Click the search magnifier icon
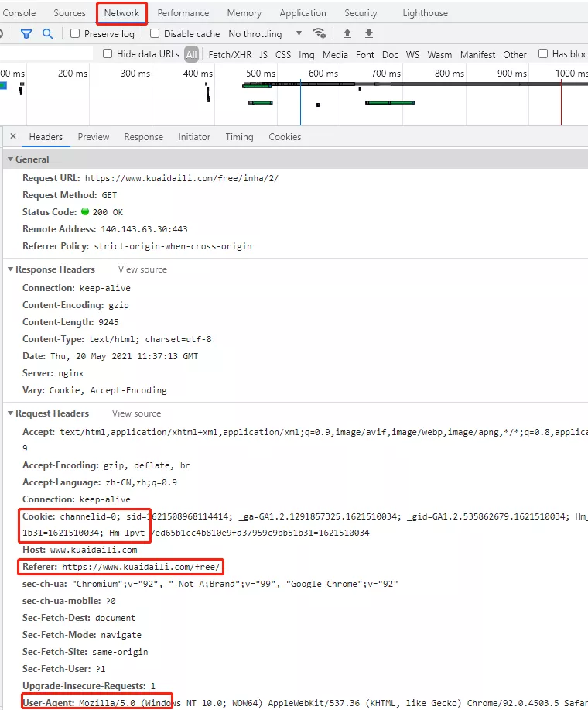 (47, 34)
